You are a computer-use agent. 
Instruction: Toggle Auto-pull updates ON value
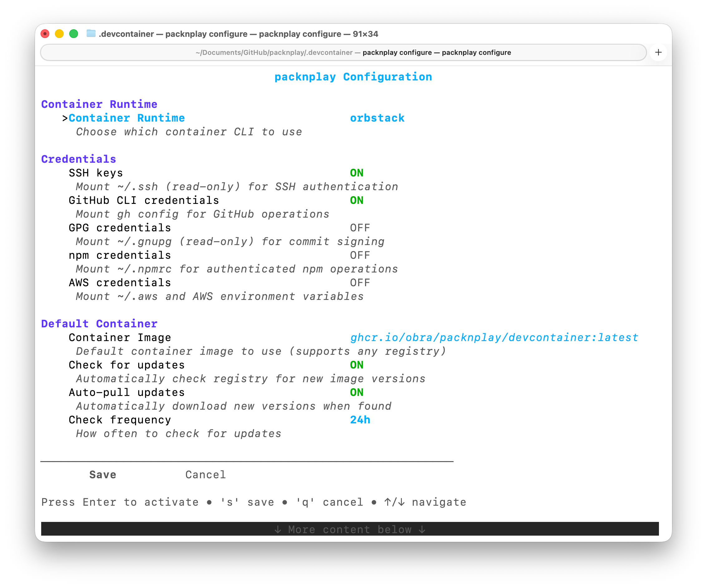tap(357, 392)
